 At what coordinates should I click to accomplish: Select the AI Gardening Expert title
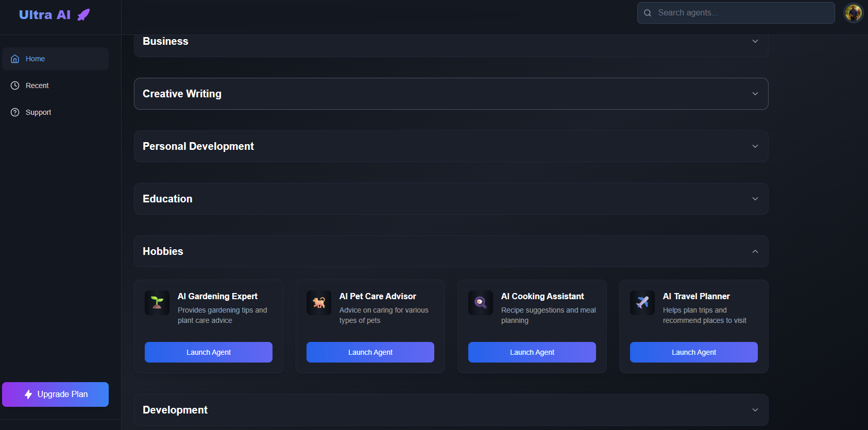point(217,296)
